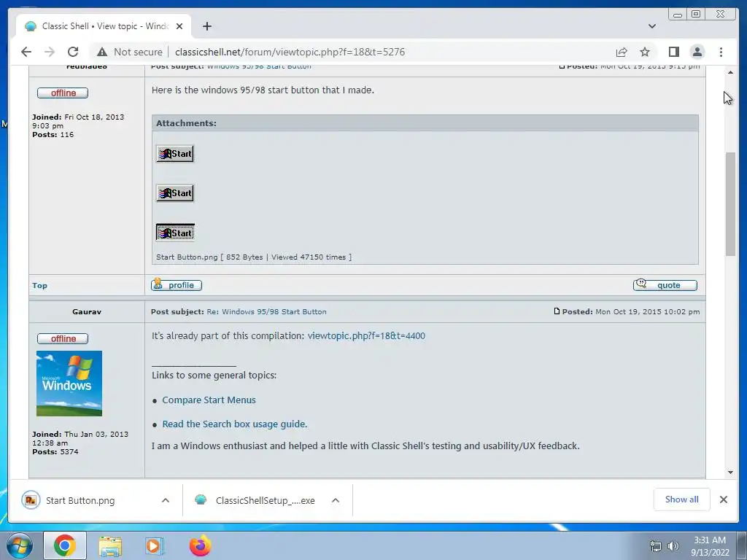
Task: Click the browser forward arrow
Action: pos(50,52)
